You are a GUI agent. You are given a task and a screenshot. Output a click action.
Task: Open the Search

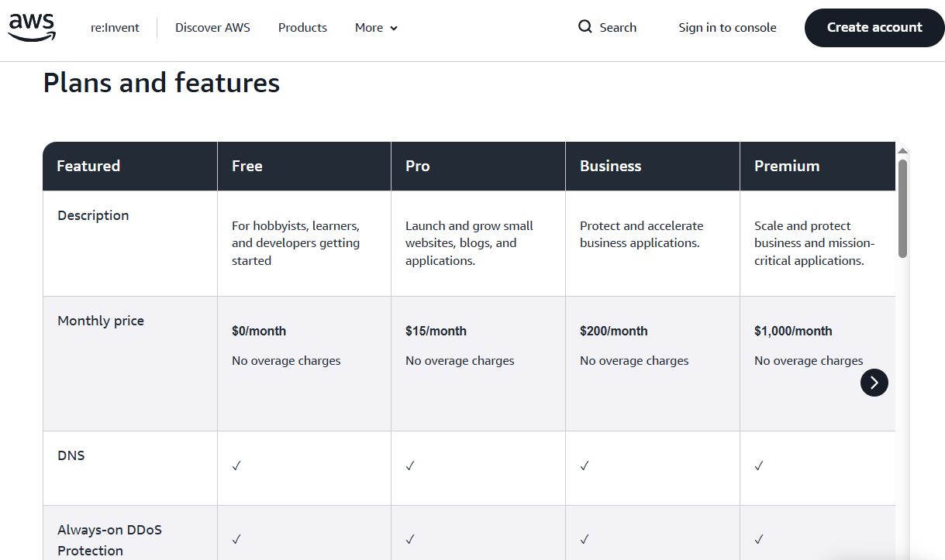[607, 27]
